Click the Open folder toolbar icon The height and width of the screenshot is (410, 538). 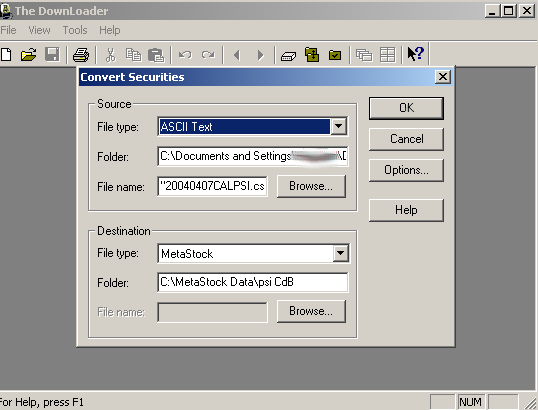click(28, 55)
